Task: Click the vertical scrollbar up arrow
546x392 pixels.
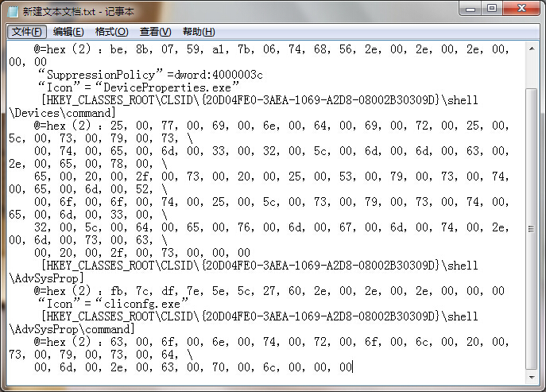Action: click(x=532, y=49)
